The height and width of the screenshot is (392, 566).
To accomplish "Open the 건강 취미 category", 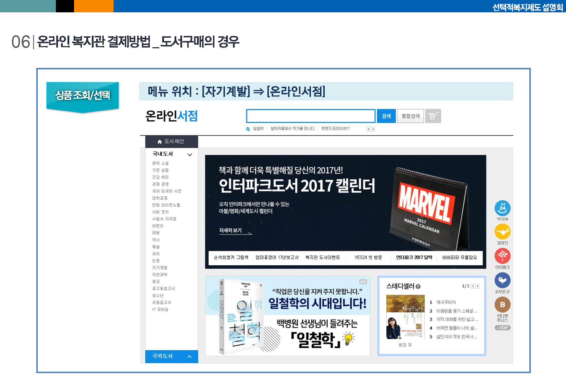I will (160, 177).
